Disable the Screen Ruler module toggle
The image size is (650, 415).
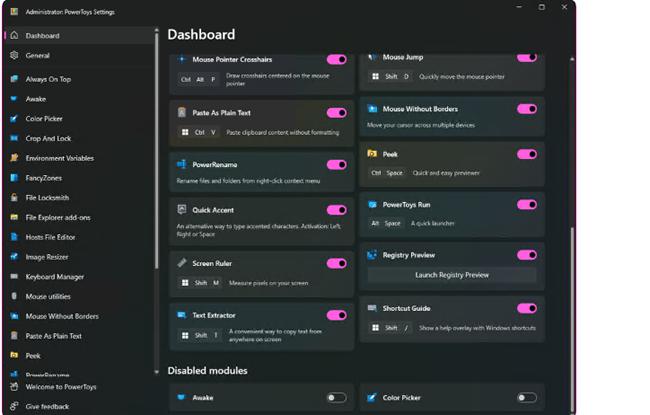coord(336,263)
